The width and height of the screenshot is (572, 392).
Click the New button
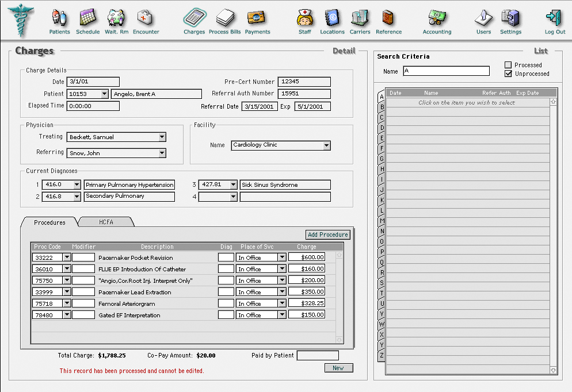338,368
